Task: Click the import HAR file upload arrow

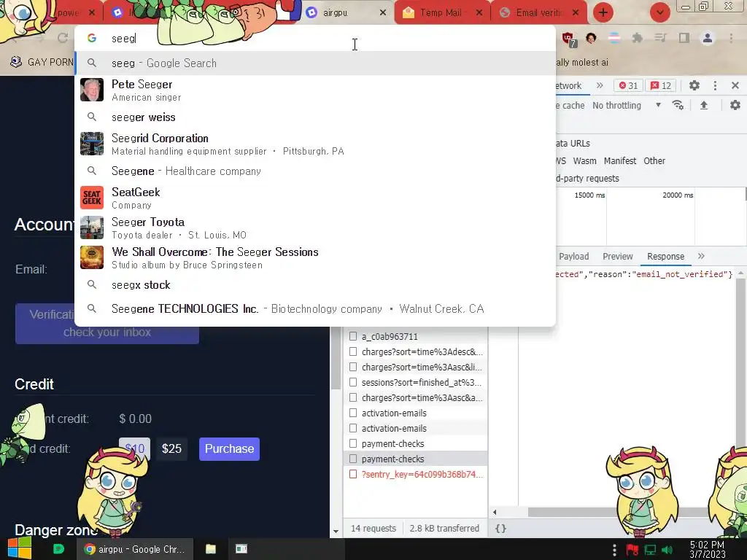Action: (x=704, y=105)
